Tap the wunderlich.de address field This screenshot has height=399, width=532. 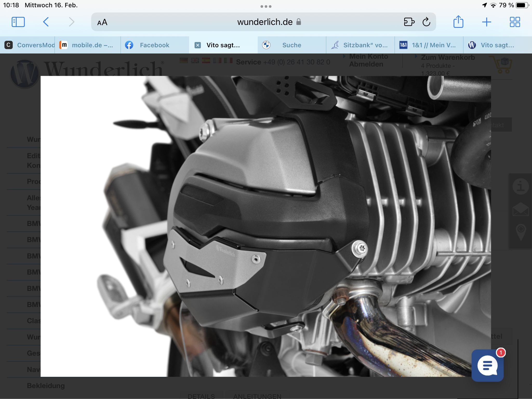265,22
